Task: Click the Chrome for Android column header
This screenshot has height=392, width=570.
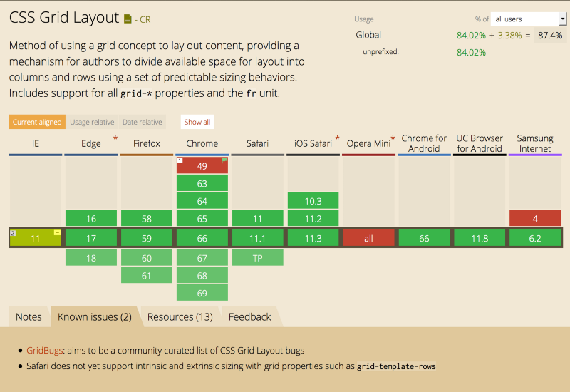Action: coord(424,143)
